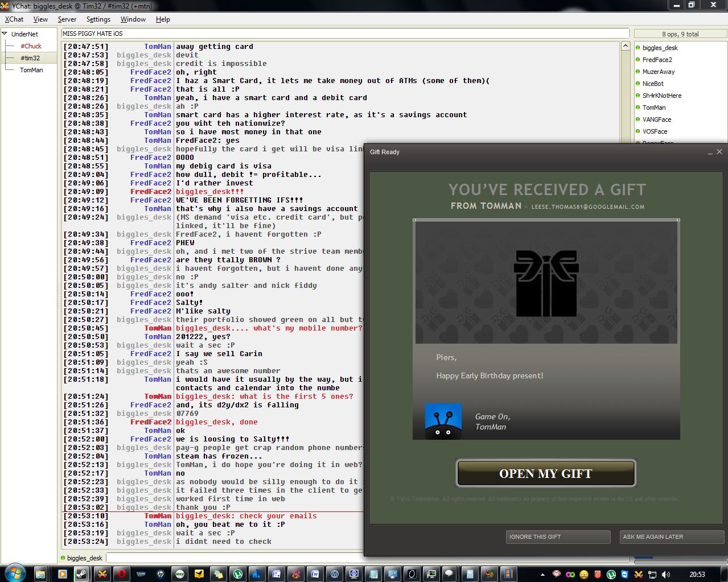Viewport: 728px width, 582px height.
Task: Collapse the UnderNet server tree
Action: click(x=5, y=34)
